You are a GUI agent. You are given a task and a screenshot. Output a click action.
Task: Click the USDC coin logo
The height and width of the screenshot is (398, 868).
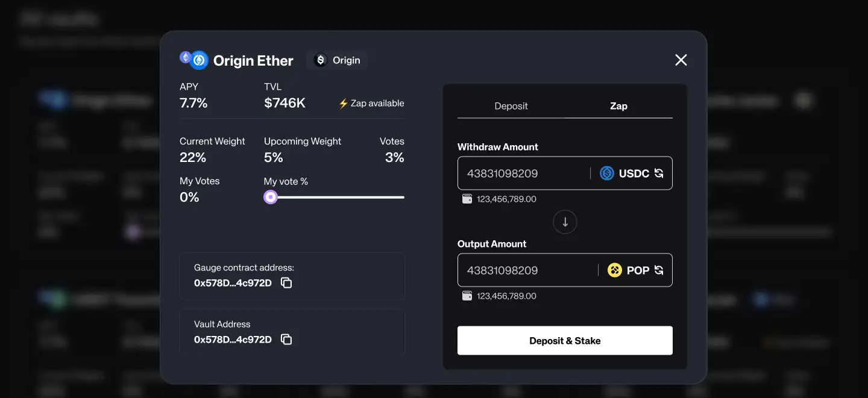606,173
